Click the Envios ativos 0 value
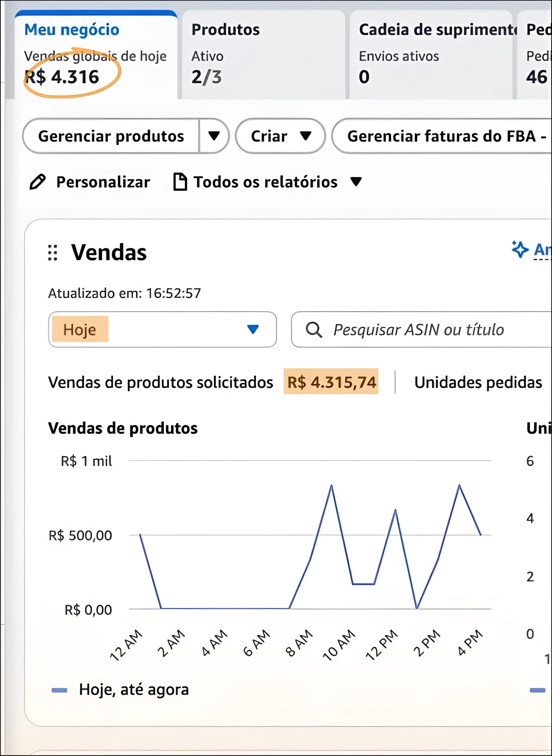The width and height of the screenshot is (552, 756). click(x=364, y=77)
